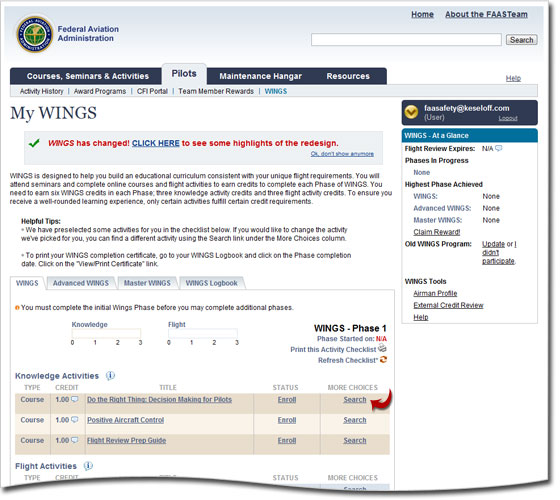Log out using the Logout link
Viewport: 560px width, 500px height.
[x=508, y=118]
